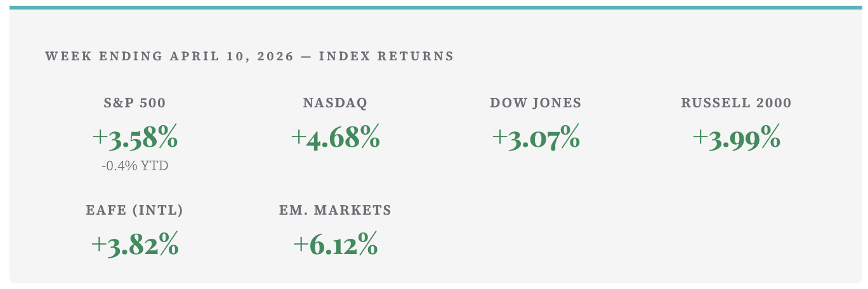This screenshot has height=289, width=868.
Task: Click the WEEK ENDING header text
Action: [104, 56]
